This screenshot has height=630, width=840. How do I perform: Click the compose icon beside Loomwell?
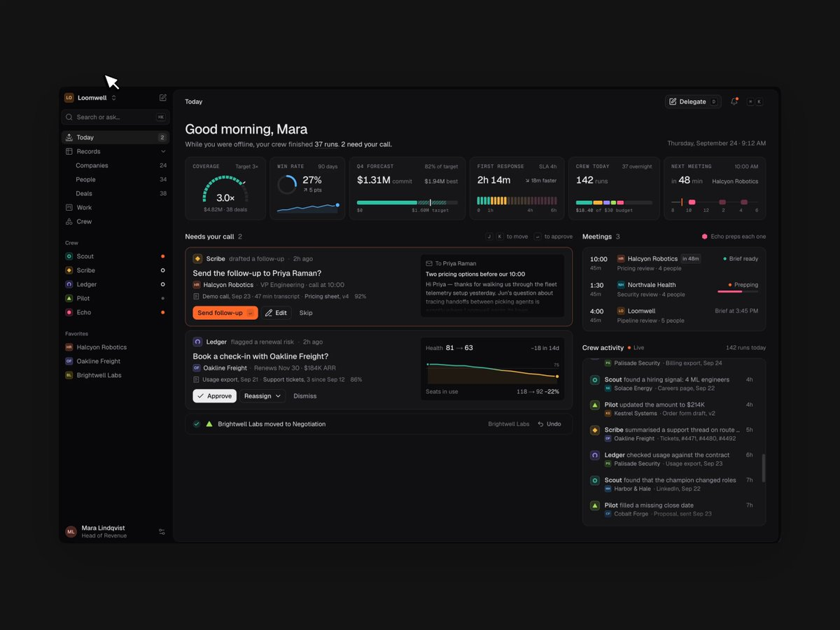pos(163,98)
